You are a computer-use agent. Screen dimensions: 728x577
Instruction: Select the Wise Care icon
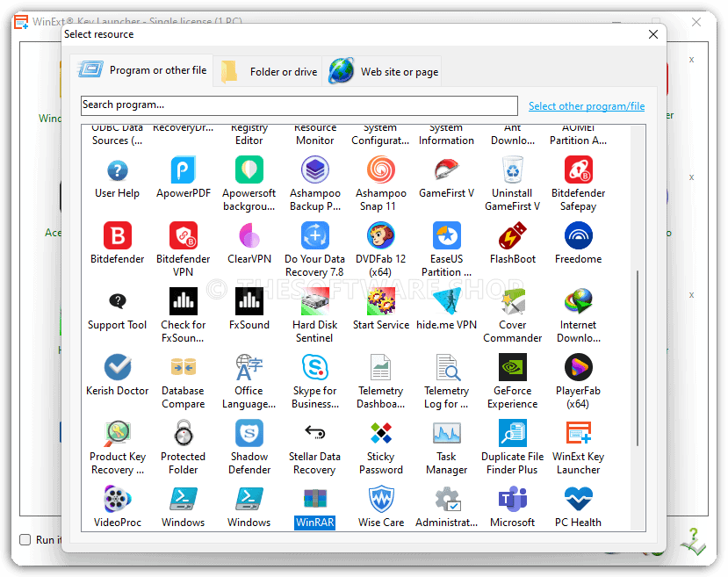[x=381, y=499]
